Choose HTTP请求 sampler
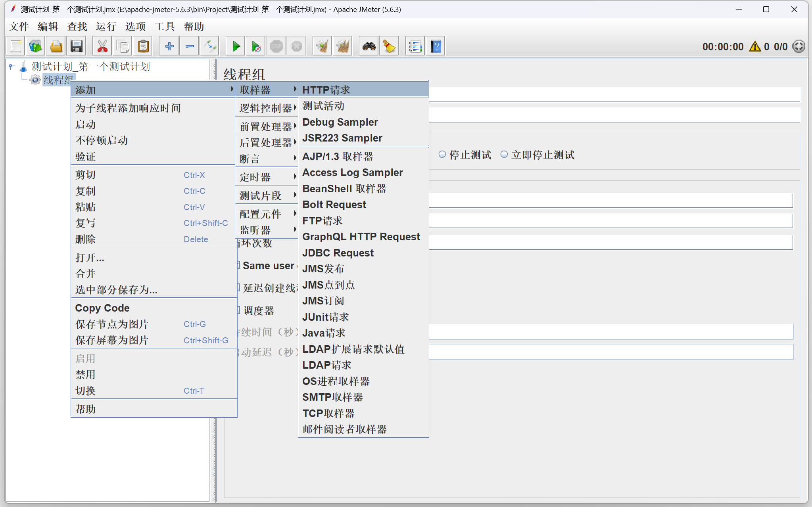This screenshot has height=507, width=812. (x=363, y=90)
